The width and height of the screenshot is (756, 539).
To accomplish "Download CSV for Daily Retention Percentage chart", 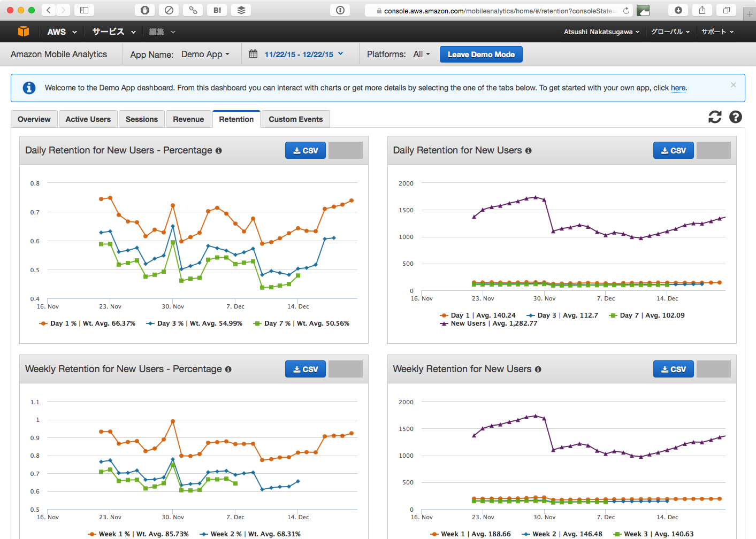I will click(x=306, y=151).
